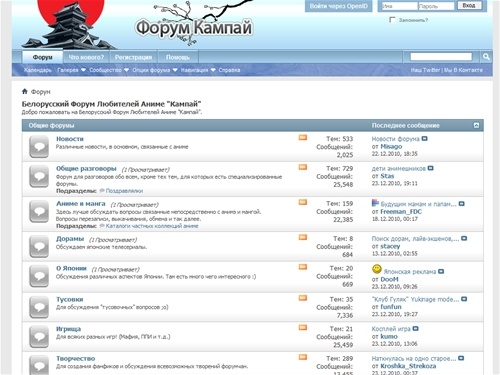The height and width of the screenshot is (375, 500).
Task: Go to last post icon for Наткнулась на одно старое
Action: pyautogui.click(x=461, y=358)
